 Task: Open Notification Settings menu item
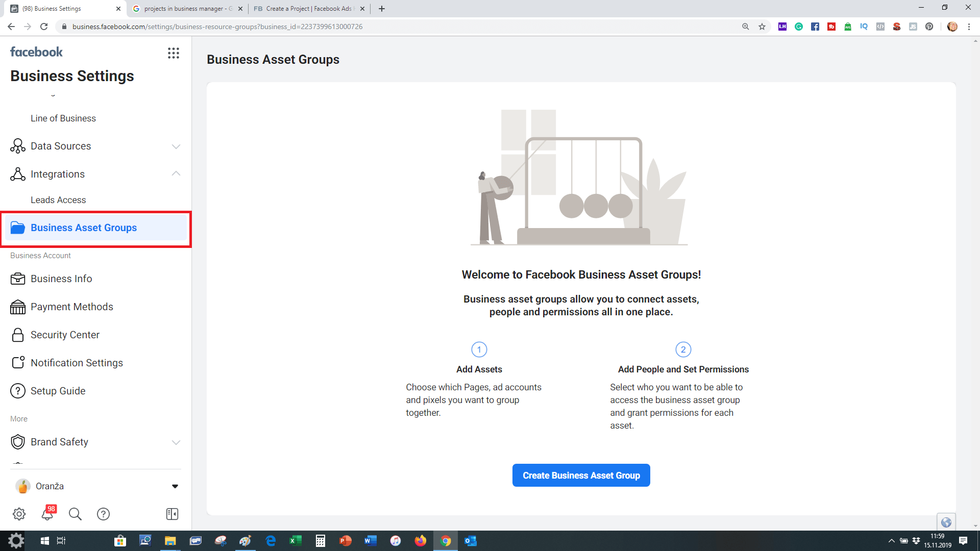point(77,363)
